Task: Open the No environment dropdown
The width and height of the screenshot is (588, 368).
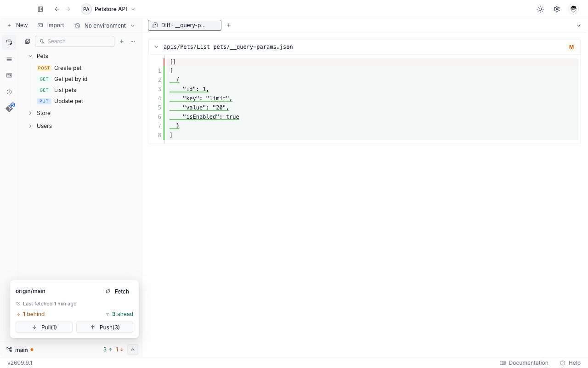Action: click(x=105, y=26)
